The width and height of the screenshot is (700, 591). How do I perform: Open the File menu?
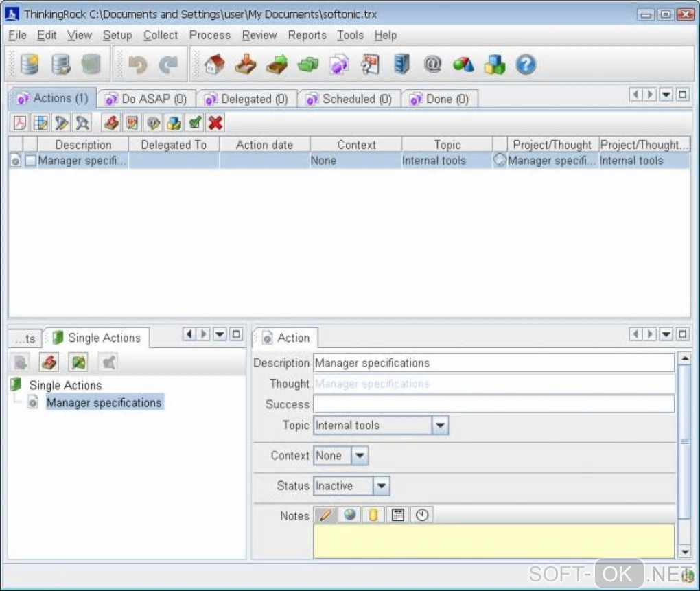pyautogui.click(x=17, y=35)
